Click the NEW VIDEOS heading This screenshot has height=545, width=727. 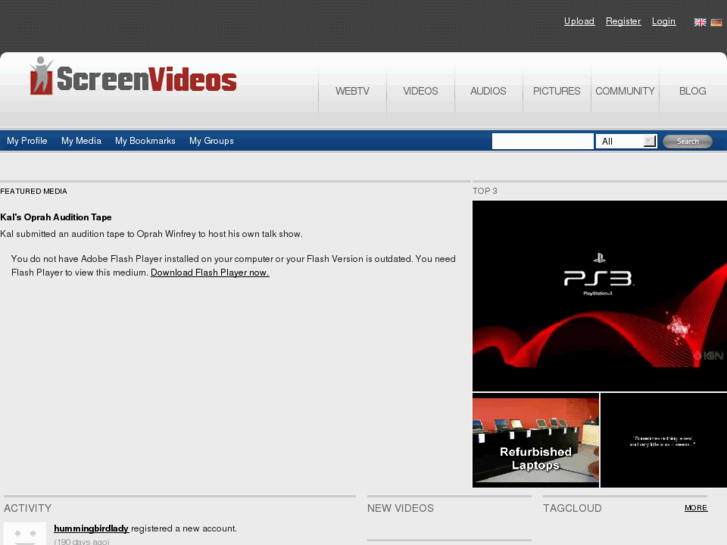[401, 508]
